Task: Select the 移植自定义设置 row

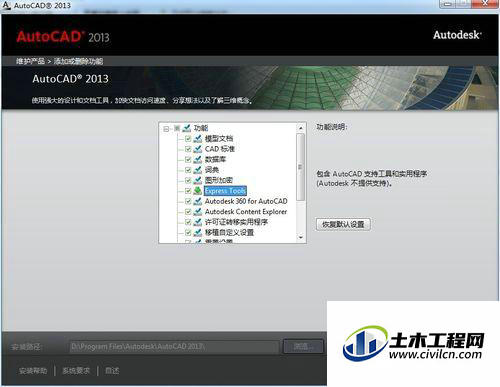Action: tap(229, 232)
